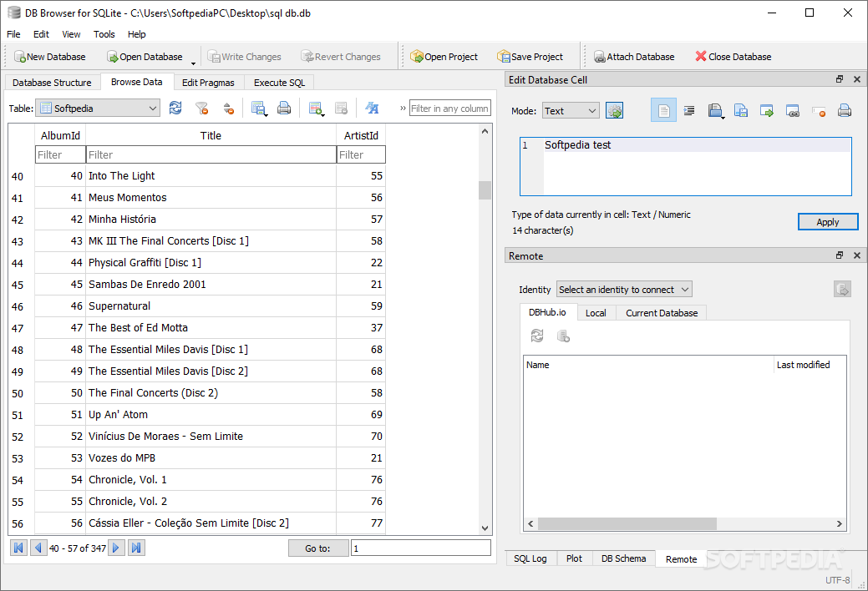Open cell contents in external application icon

click(767, 111)
